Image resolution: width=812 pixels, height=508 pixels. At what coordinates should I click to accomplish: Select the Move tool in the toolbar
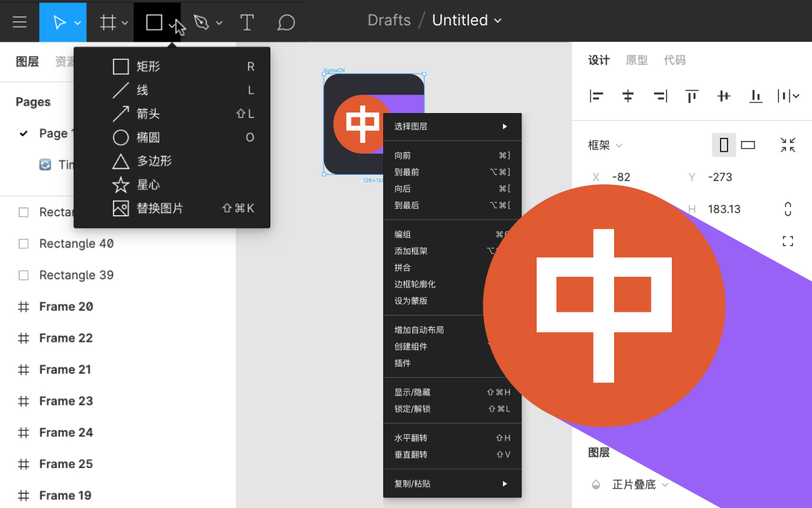click(59, 21)
